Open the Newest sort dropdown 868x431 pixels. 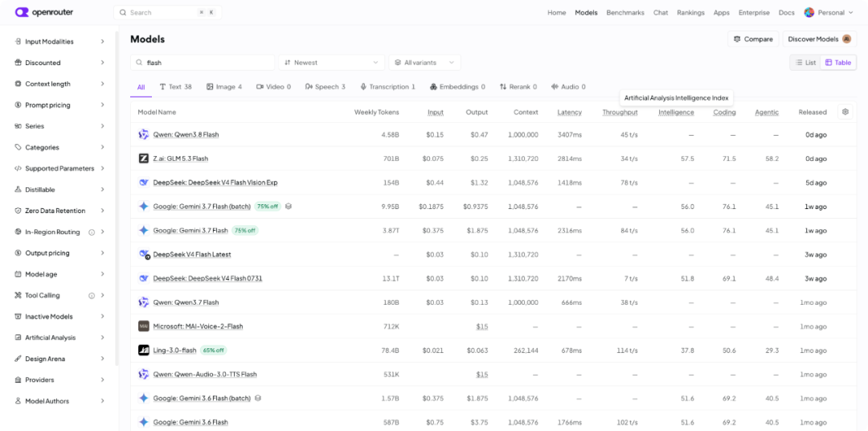[x=331, y=63]
